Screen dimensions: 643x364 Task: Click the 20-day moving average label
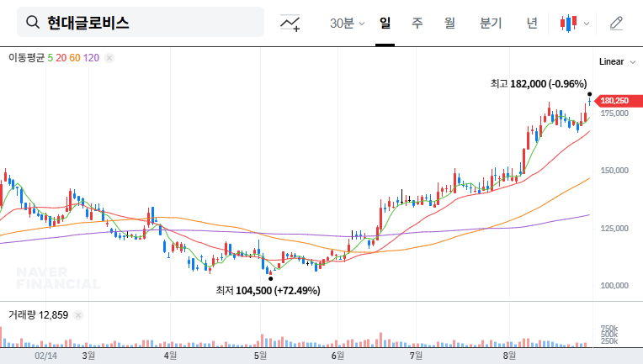[x=61, y=58]
